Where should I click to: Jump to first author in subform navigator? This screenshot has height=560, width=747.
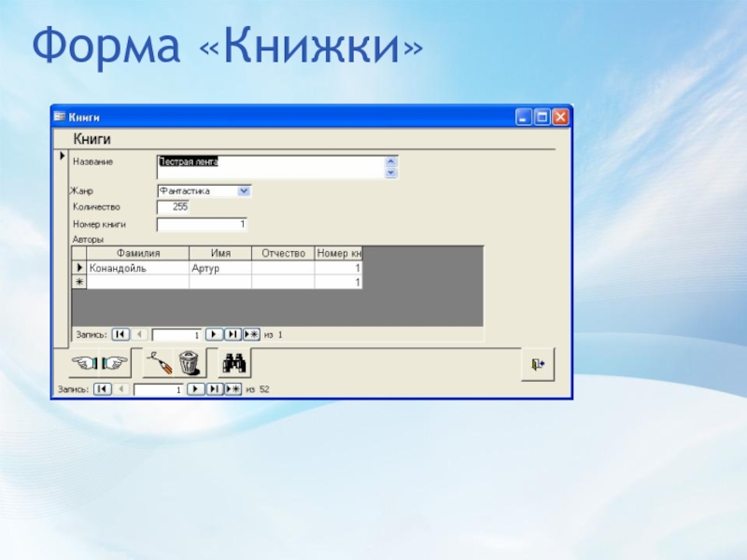120,333
